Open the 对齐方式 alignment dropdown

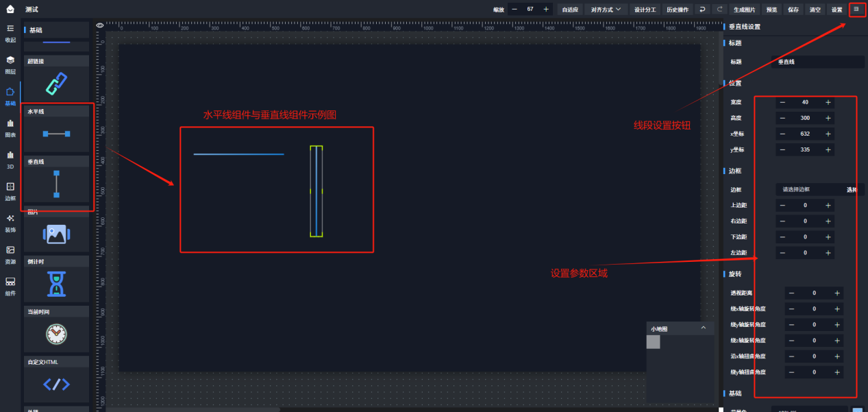[x=606, y=10]
